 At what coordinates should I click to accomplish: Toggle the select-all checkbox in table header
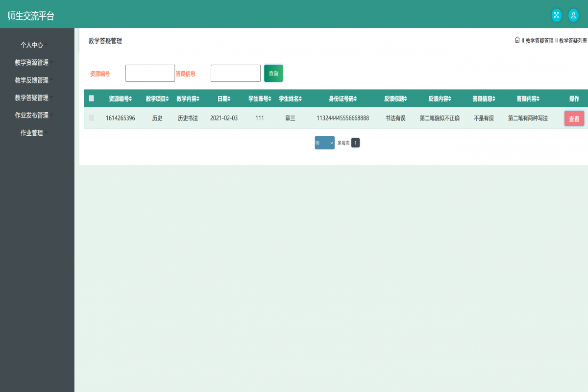click(92, 98)
